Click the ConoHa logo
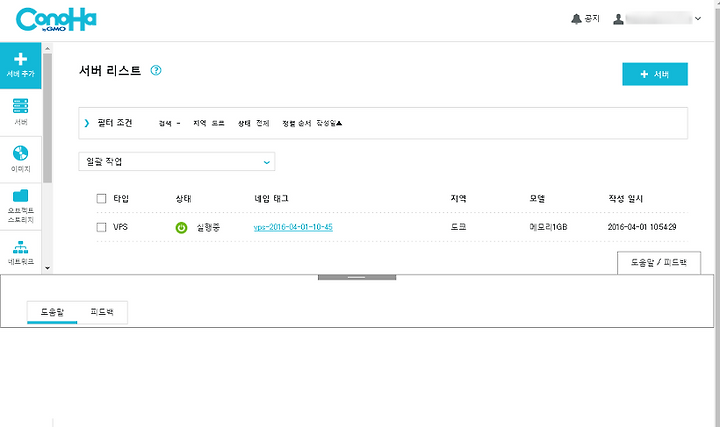Image resolution: width=720 pixels, height=427 pixels. 56,20
